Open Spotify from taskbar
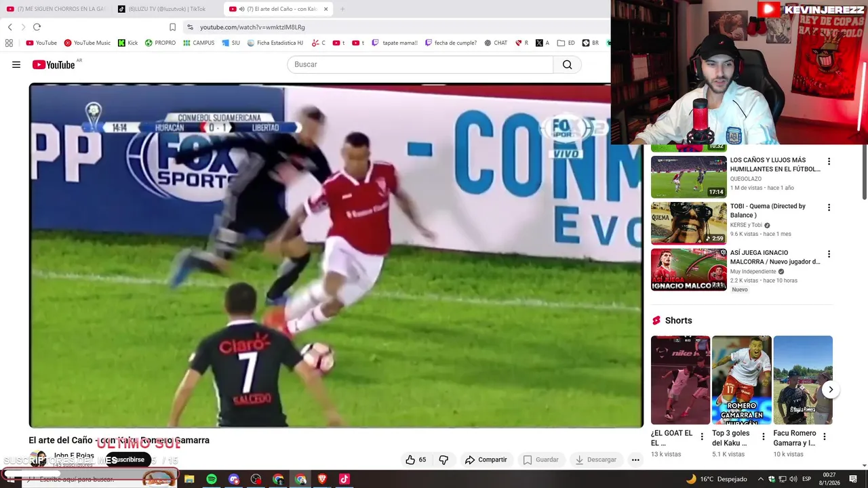 pos(212,479)
